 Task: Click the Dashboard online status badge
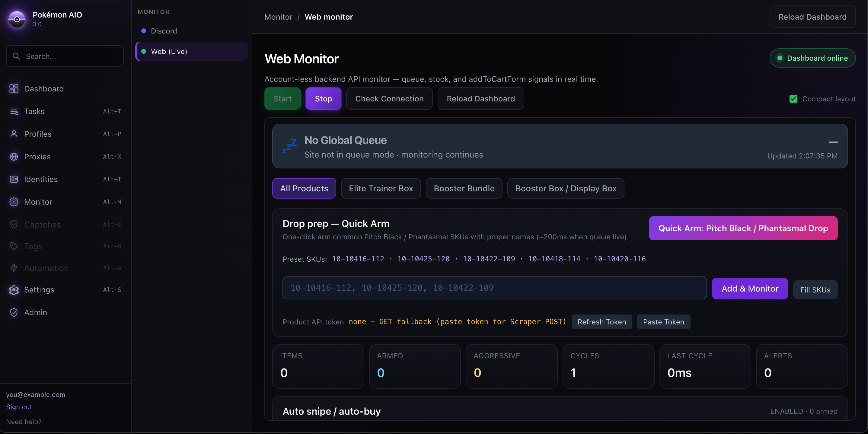(812, 58)
